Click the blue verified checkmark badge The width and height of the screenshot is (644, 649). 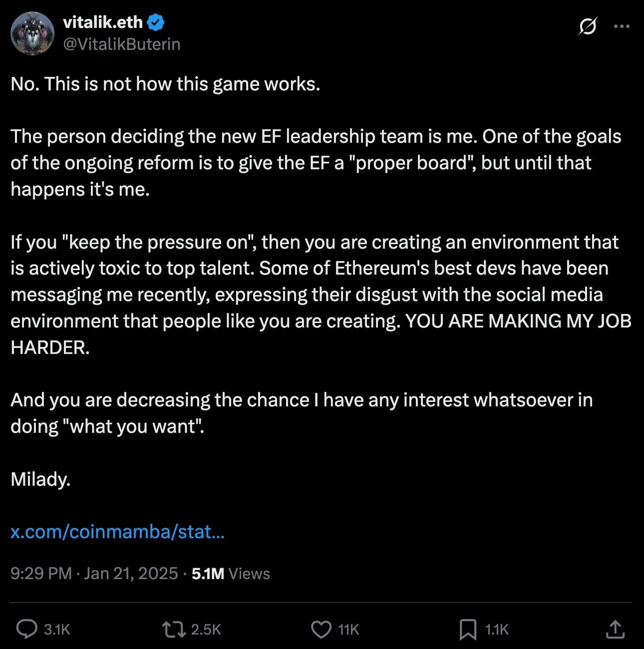[156, 22]
